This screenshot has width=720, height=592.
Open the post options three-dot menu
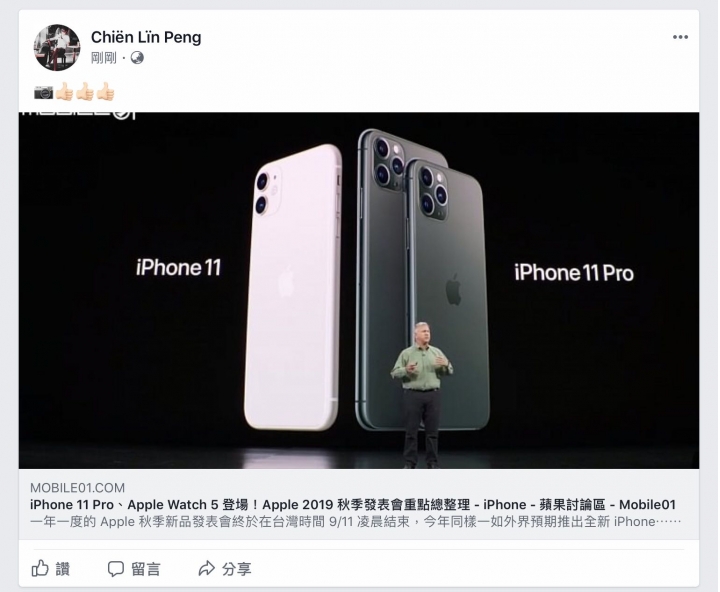tap(680, 37)
